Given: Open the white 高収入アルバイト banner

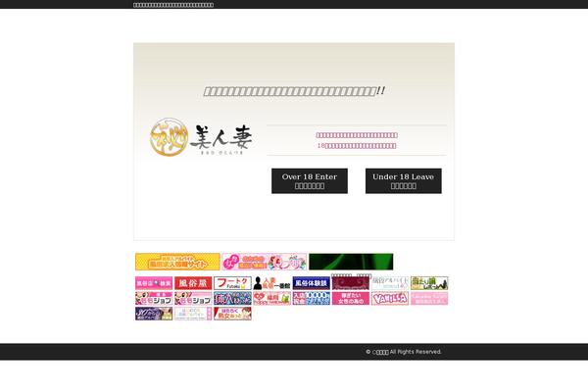Looking at the screenshot, I should (390, 283).
